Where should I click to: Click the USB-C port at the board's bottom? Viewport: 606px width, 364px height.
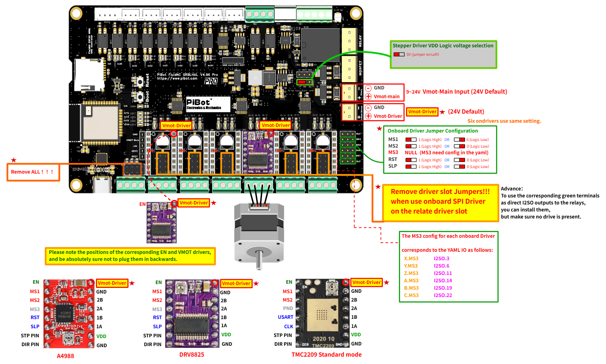[x=102, y=184]
